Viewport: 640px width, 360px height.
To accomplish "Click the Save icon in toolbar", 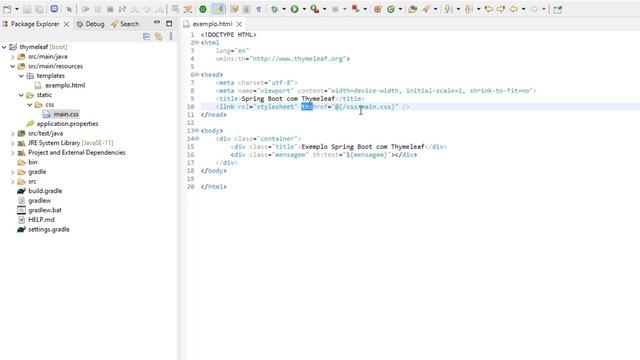I will coord(27,9).
